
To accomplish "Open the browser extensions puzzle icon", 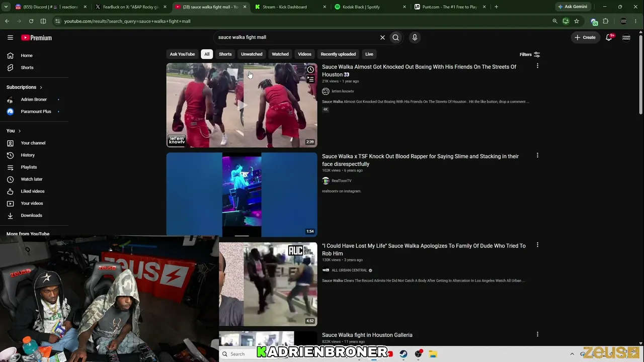I will tap(606, 21).
